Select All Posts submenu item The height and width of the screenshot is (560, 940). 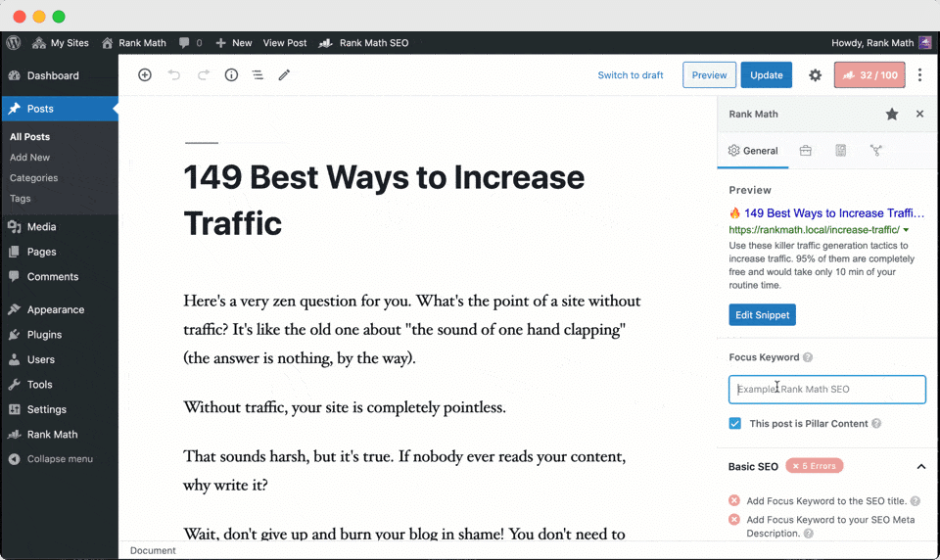pos(30,137)
